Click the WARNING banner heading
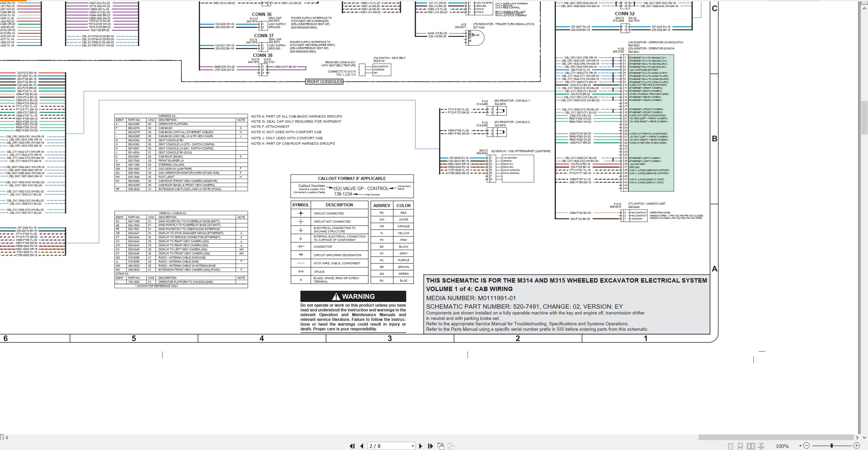This screenshot has width=868, height=450. [353, 296]
